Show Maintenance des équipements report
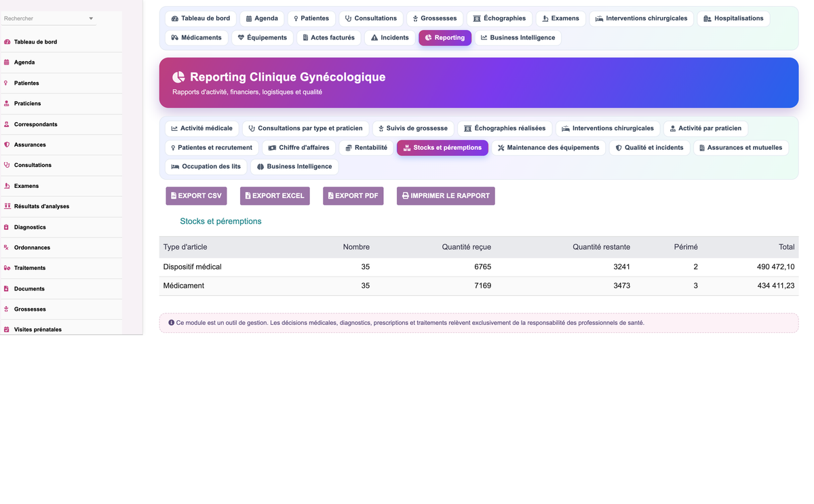The image size is (814, 504). pos(549,148)
